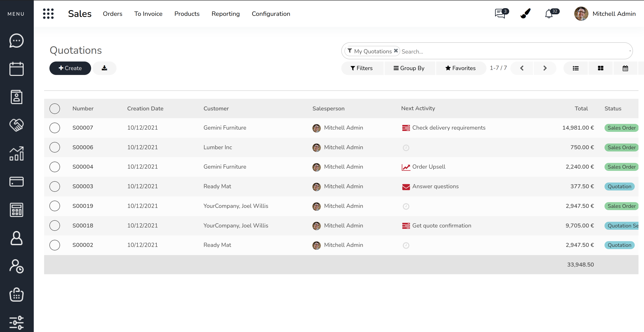
Task: Open the To Invoice menu
Action: pos(148,14)
